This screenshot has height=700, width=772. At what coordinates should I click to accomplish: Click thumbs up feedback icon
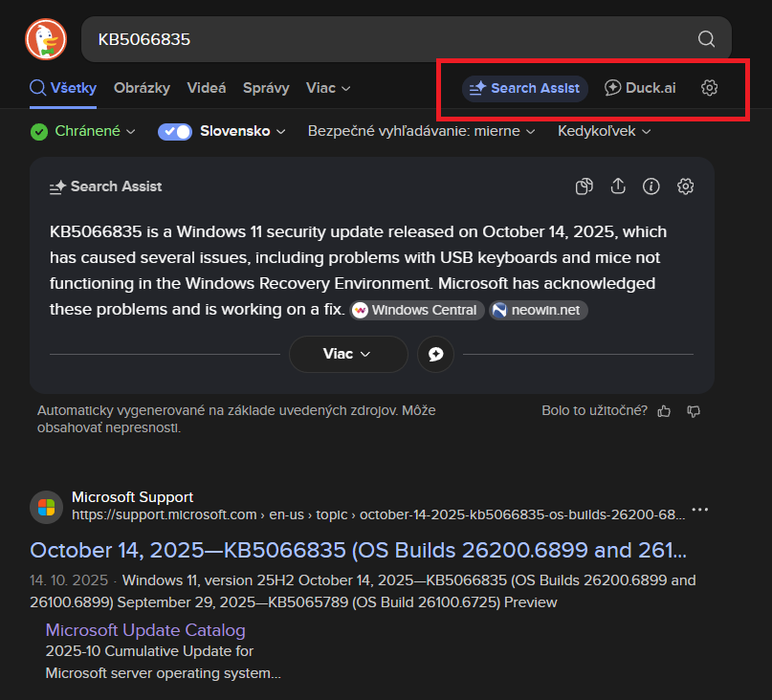tap(665, 411)
